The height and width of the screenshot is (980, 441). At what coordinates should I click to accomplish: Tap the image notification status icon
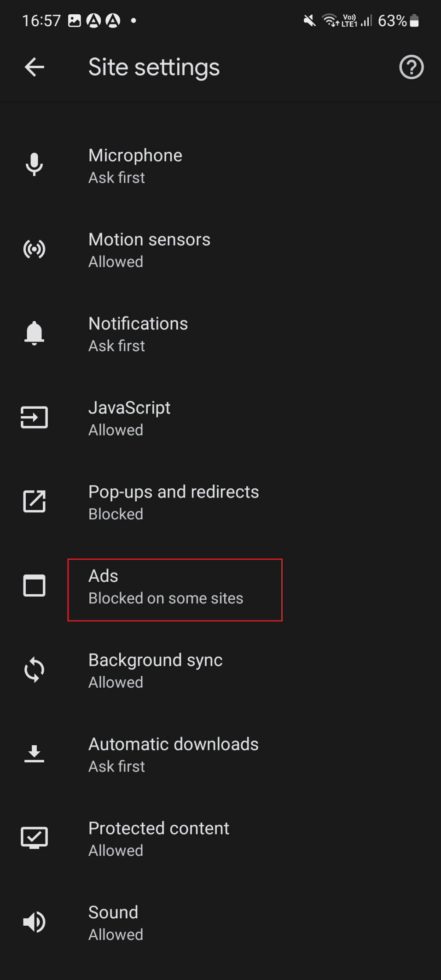(75, 21)
